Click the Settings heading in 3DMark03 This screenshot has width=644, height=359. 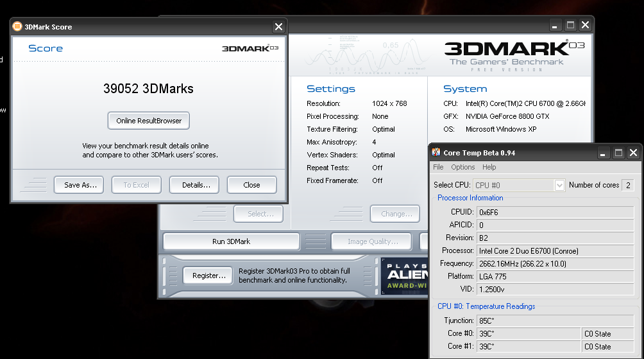pos(330,89)
